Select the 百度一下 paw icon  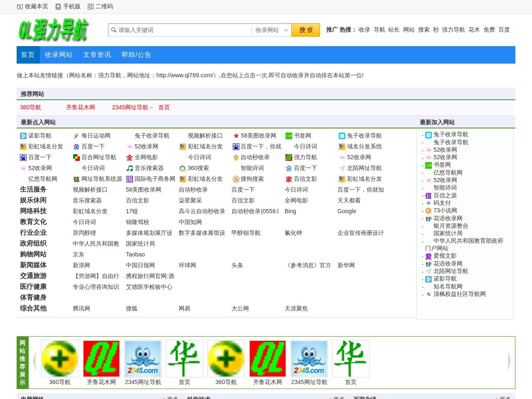tap(76, 146)
